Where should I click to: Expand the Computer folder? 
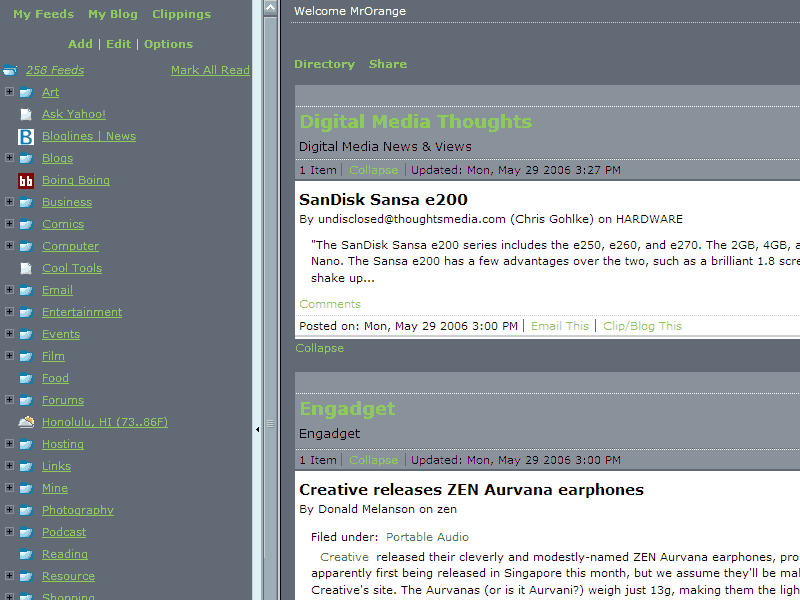9,245
